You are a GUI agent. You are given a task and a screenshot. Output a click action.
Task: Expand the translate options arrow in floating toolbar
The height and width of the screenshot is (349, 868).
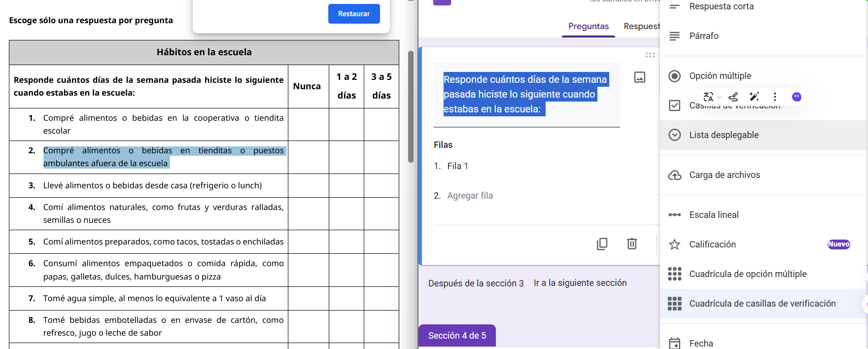[x=719, y=97]
